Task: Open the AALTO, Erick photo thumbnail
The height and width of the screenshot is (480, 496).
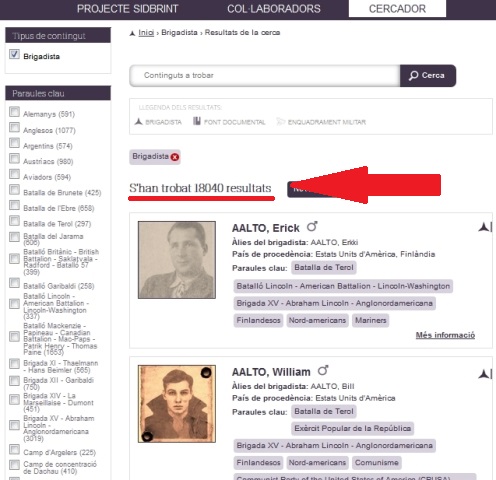Action: 177,260
